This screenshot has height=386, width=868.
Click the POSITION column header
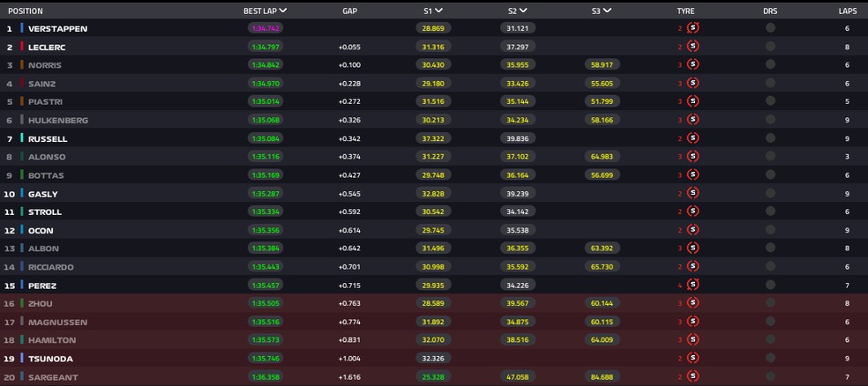point(26,11)
